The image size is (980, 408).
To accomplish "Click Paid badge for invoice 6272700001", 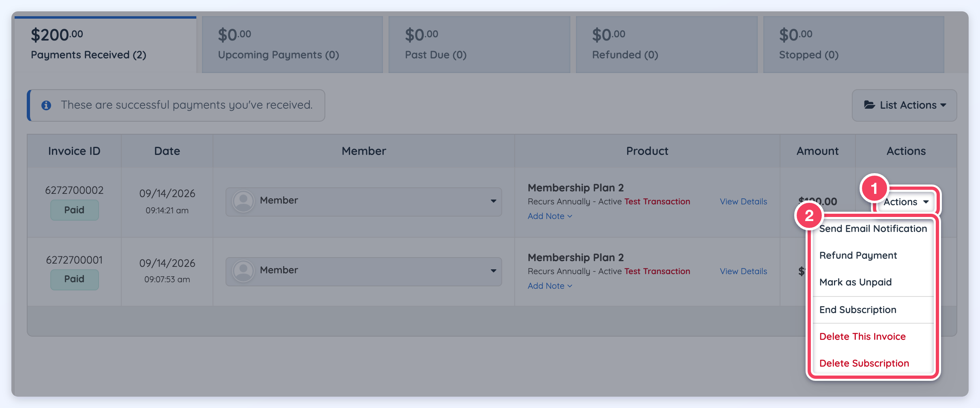I will [75, 279].
